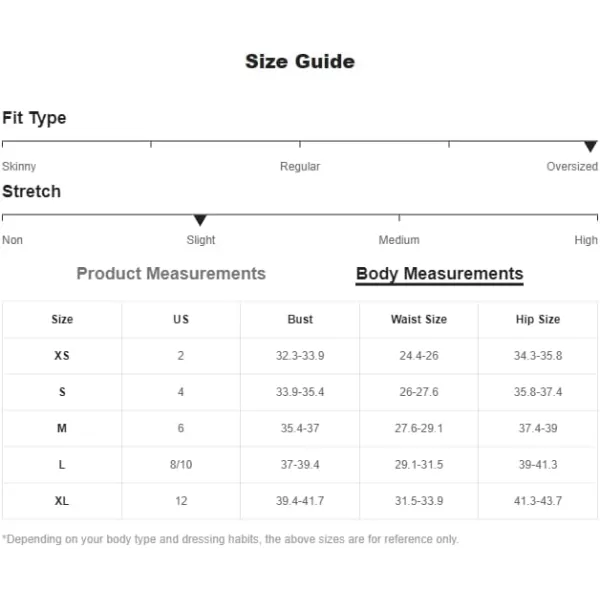This screenshot has width=600, height=600.
Task: Select the M size row label
Action: pos(62,428)
